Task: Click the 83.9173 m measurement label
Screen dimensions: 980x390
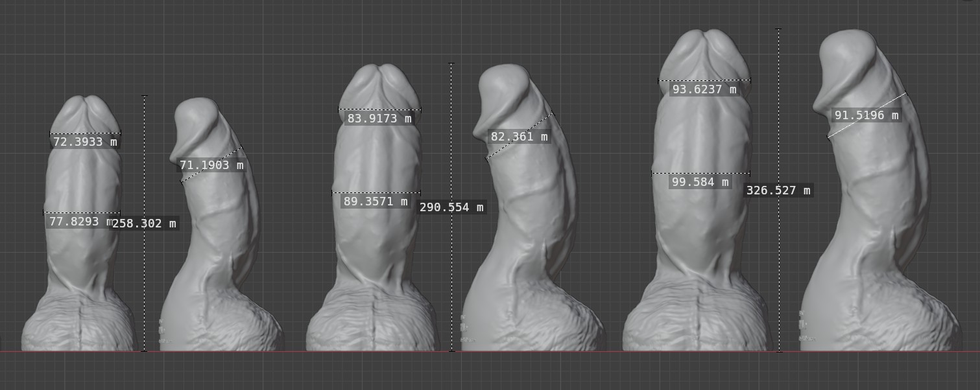Action: (x=379, y=119)
